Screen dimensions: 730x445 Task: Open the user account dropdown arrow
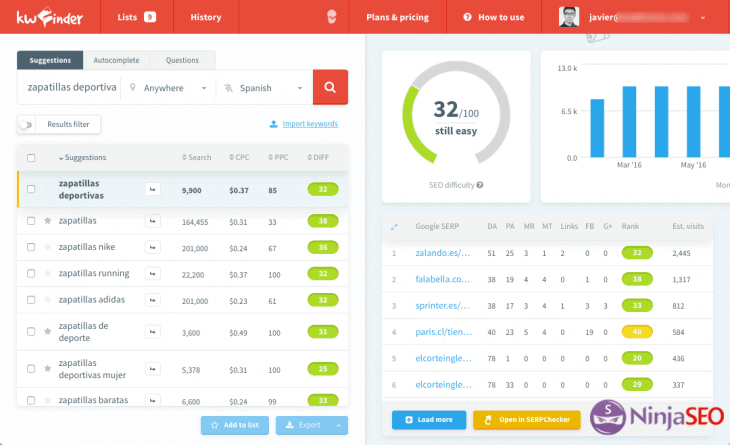point(703,18)
